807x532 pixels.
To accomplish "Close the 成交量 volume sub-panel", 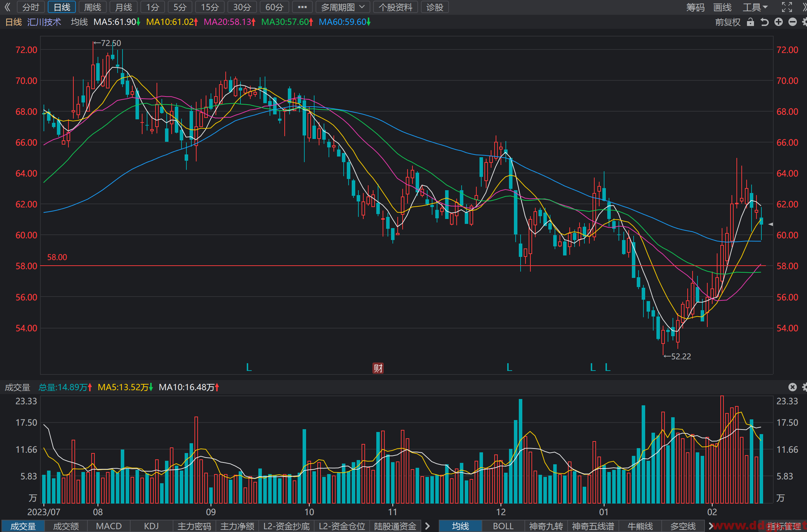I will click(x=793, y=387).
